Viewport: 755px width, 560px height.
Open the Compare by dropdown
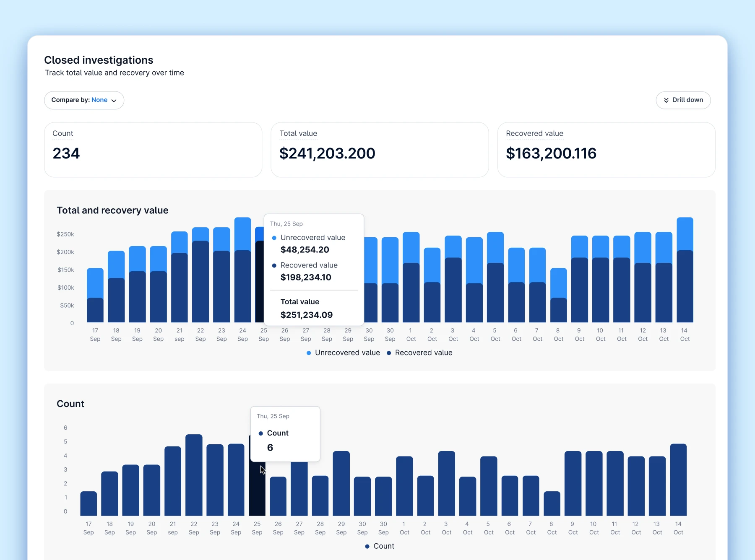[84, 100]
